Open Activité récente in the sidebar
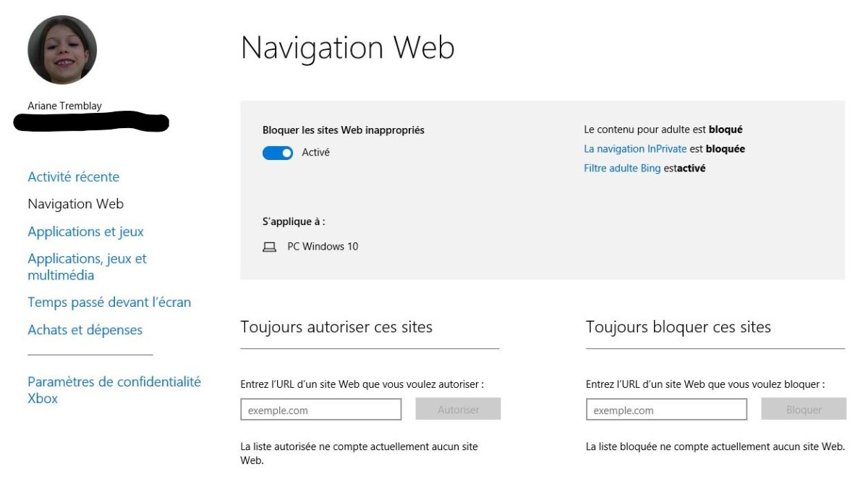This screenshot has height=482, width=868. (x=73, y=177)
